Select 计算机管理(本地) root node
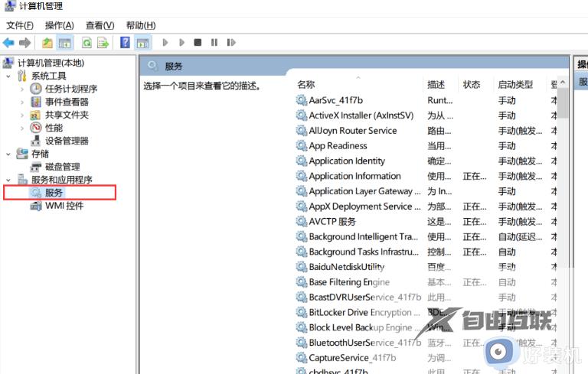Screen dimensions: 588x374 tap(51, 63)
